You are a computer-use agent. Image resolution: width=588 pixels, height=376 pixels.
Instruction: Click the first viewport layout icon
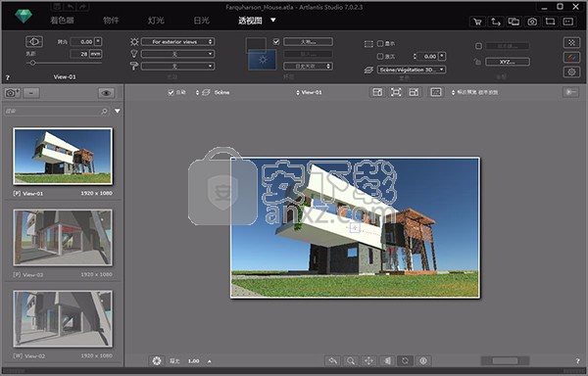point(377,92)
